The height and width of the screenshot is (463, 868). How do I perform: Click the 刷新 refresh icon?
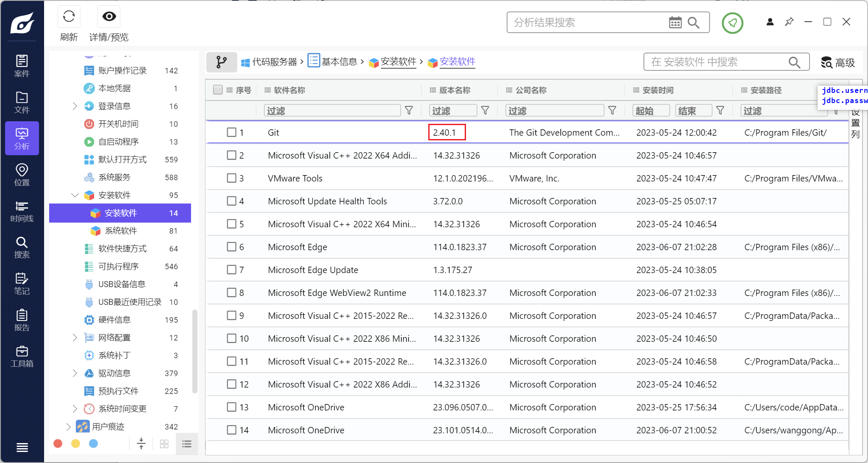tap(69, 17)
